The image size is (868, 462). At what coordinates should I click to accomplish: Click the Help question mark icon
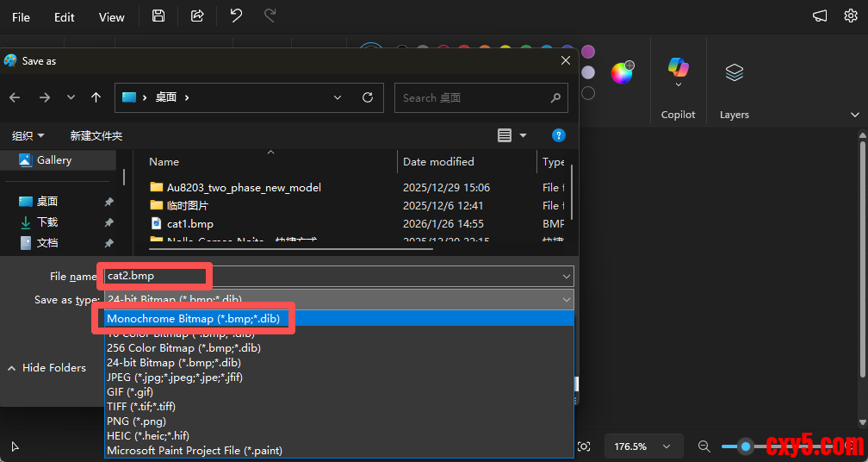click(558, 135)
